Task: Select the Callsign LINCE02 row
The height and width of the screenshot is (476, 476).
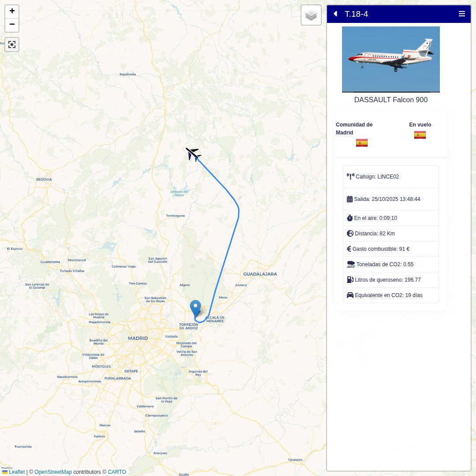Action: coord(390,177)
